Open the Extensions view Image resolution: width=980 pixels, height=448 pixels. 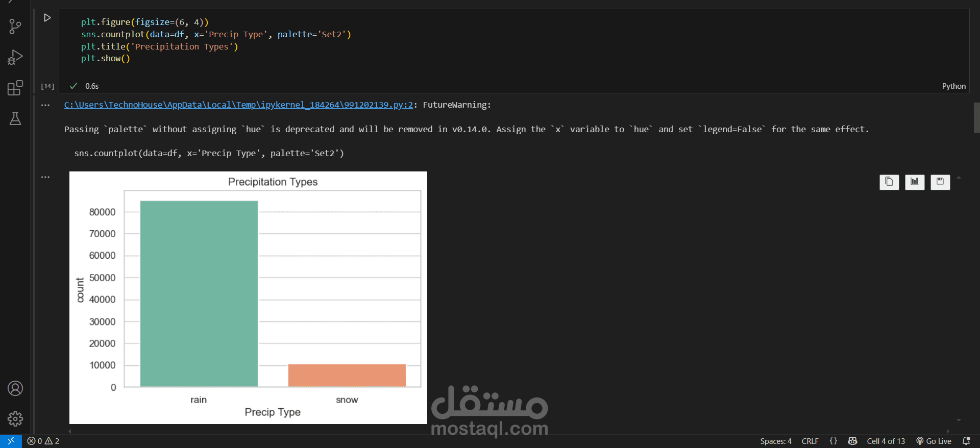tap(15, 88)
